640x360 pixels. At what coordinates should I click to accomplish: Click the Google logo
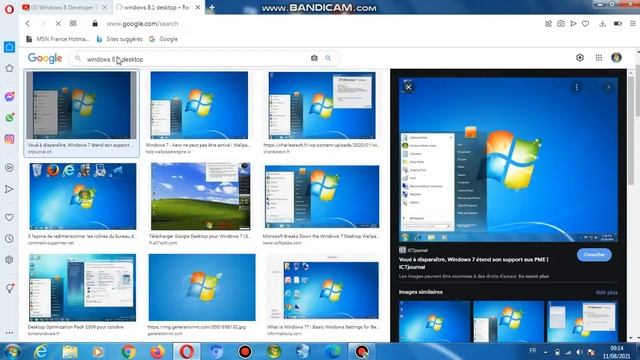click(x=45, y=58)
